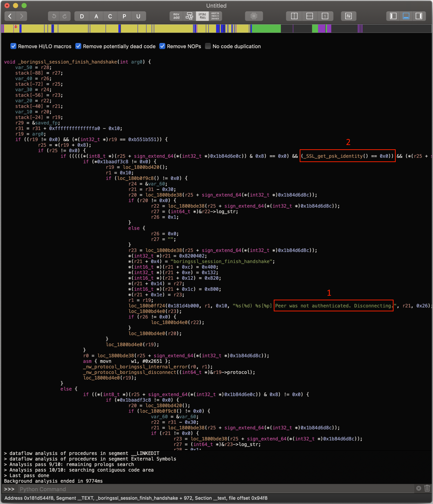The image size is (433, 504).
Task: Navigate back with the left arrow
Action: (10, 16)
